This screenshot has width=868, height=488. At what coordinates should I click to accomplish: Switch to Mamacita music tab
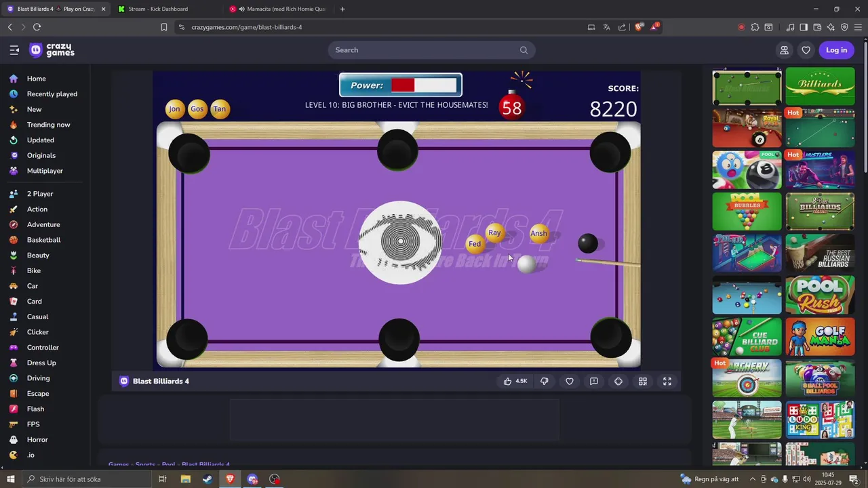pyautogui.click(x=278, y=9)
